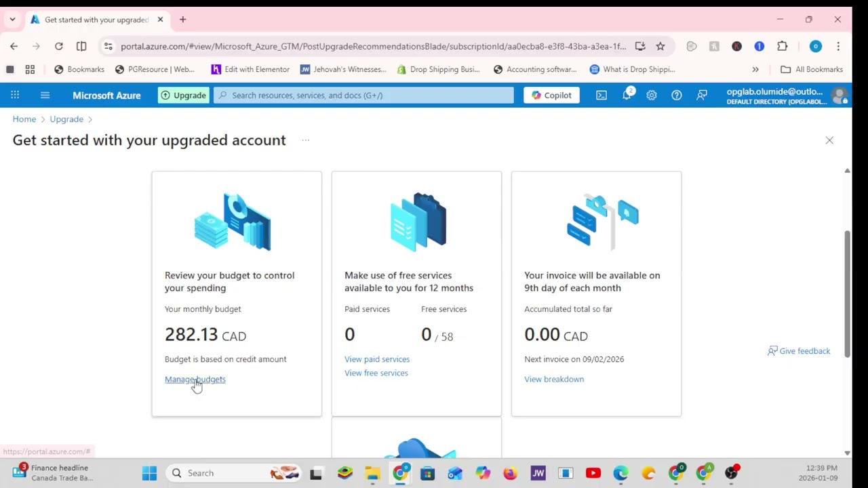Viewport: 868px width, 488px height.
Task: Open the more options ellipsis beside title
Action: (x=306, y=140)
